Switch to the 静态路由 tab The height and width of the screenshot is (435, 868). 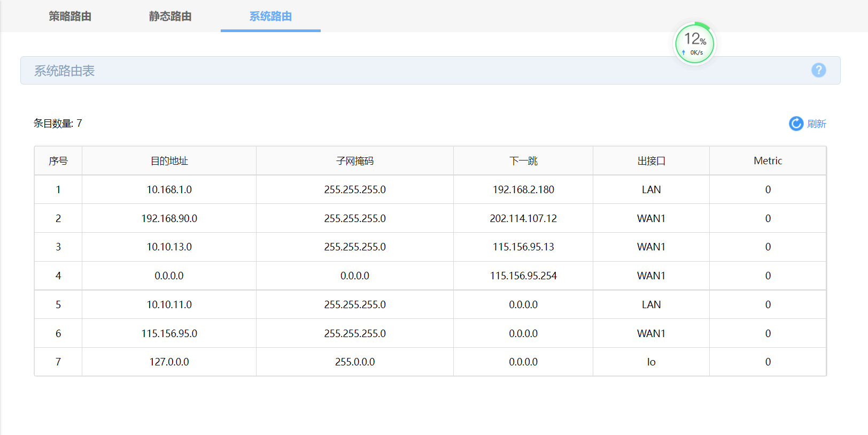(170, 16)
